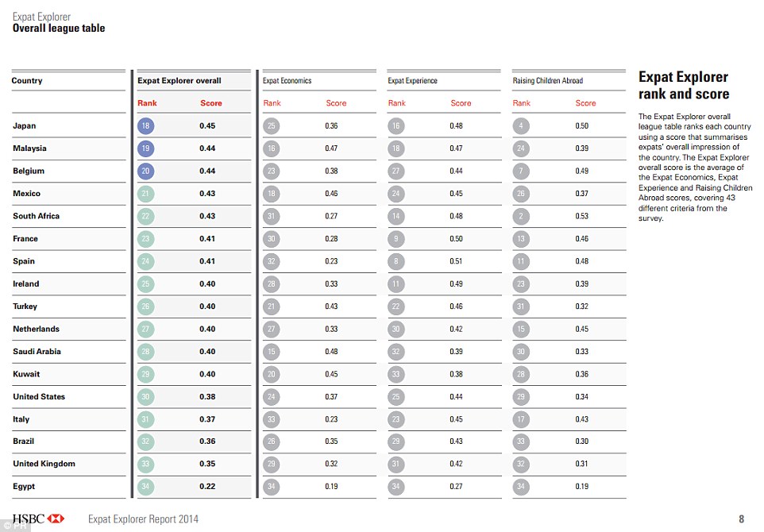Click Malaysia's blue overall rank 19 badge
764x532 pixels.
tap(145, 148)
